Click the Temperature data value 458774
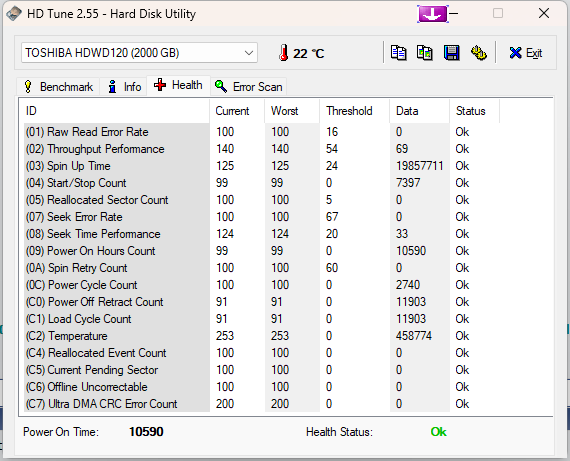Image resolution: width=570 pixels, height=461 pixels. [414, 336]
